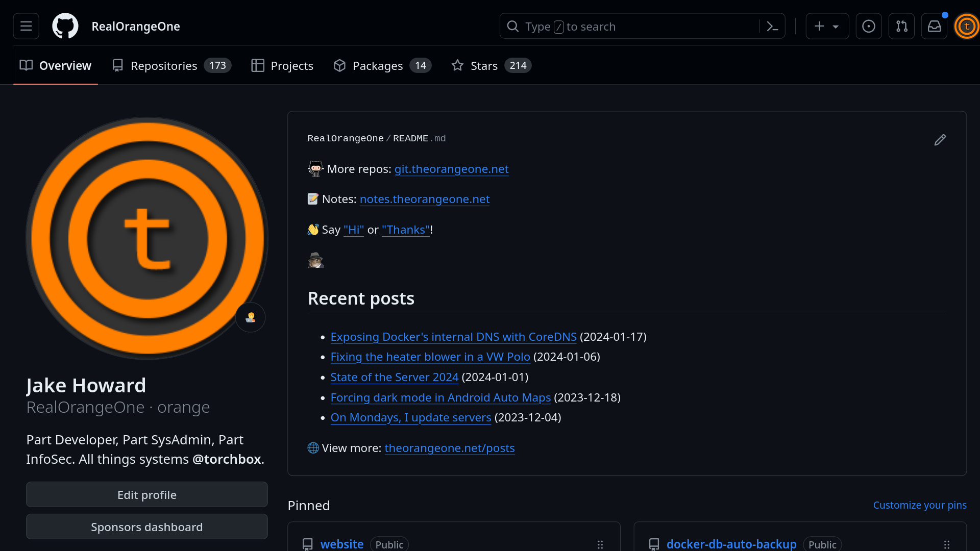The image size is (980, 551).
Task: Open the pinned docker-db-auto-backup repository
Action: coord(731,544)
